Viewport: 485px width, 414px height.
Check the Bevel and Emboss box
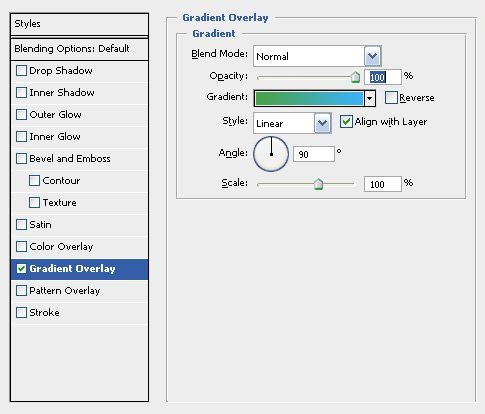coord(21,159)
